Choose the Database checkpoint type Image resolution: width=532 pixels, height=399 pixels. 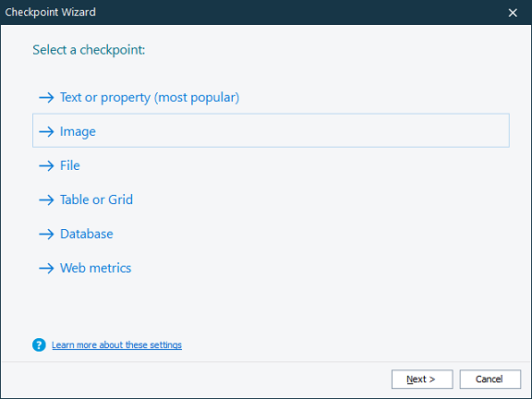click(87, 234)
